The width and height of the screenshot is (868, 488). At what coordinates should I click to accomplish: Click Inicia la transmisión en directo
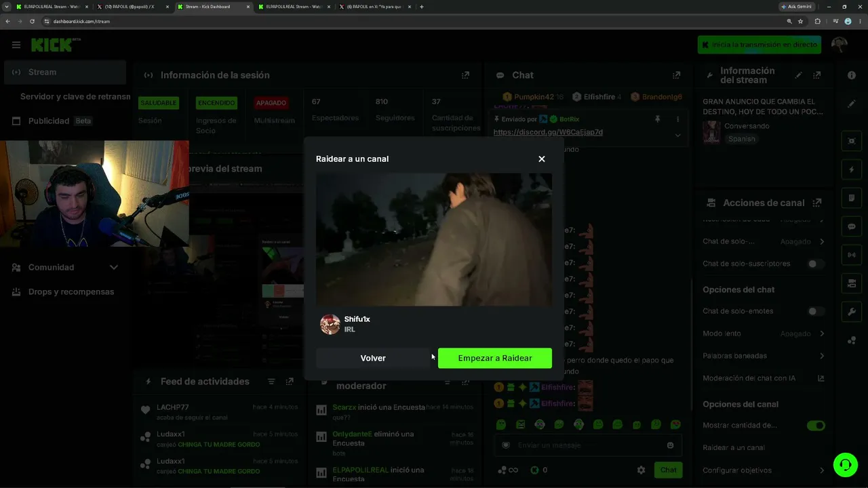pyautogui.click(x=759, y=45)
